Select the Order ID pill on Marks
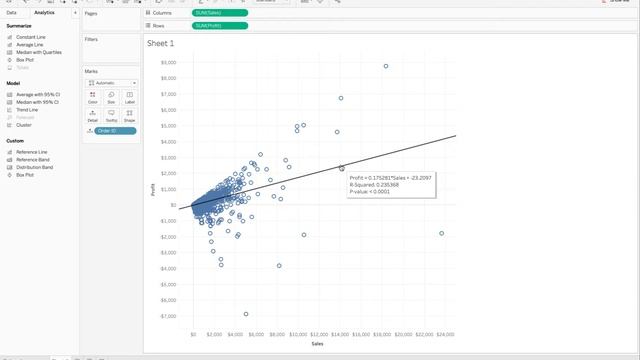640x360 pixels. [116, 131]
